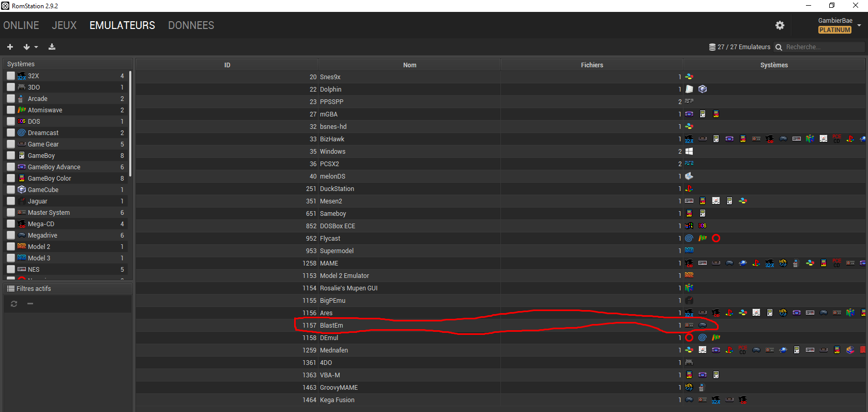Enable the Dreamcast system filter checkbox
868x412 pixels.
[x=11, y=133]
